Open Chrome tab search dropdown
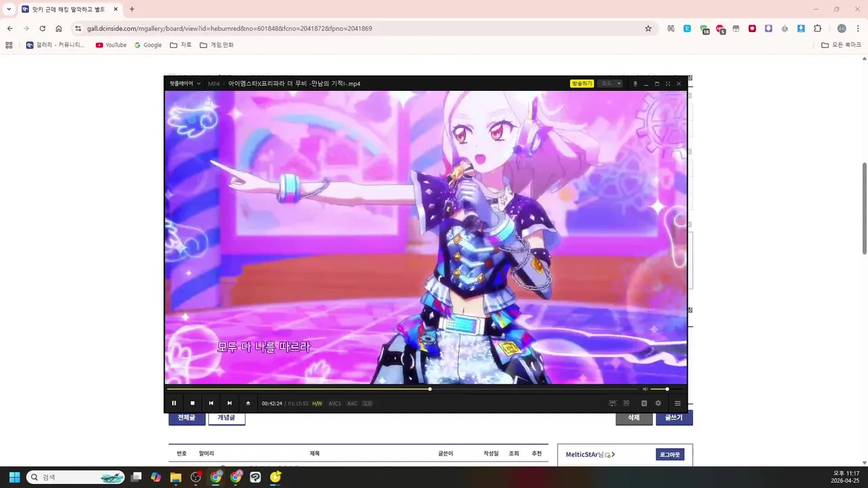The width and height of the screenshot is (868, 488). [x=9, y=9]
